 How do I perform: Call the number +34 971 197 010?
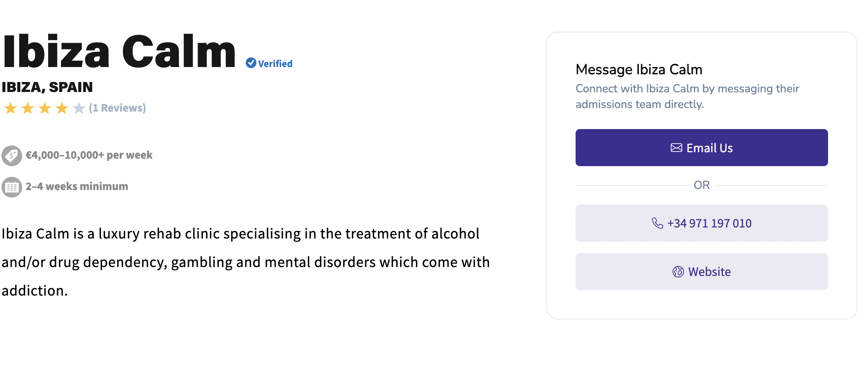[x=709, y=223]
